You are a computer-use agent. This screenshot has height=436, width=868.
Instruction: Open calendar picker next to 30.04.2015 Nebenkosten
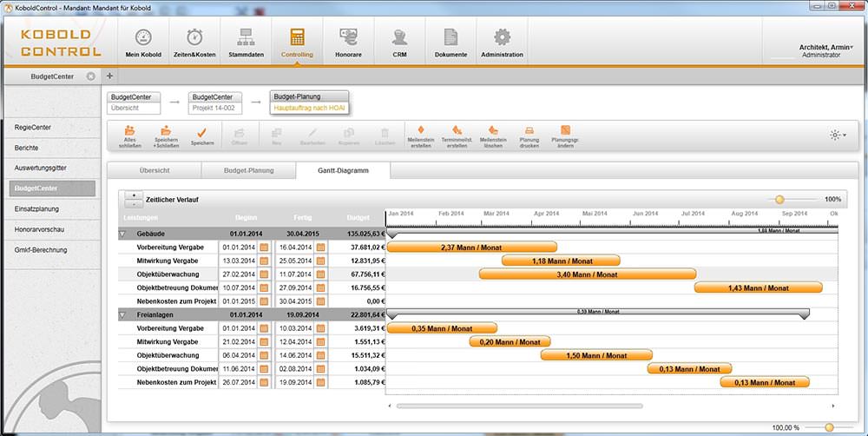point(320,301)
